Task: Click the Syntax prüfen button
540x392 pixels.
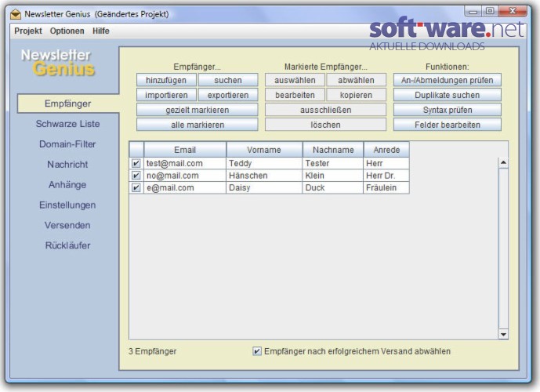Action: [447, 110]
